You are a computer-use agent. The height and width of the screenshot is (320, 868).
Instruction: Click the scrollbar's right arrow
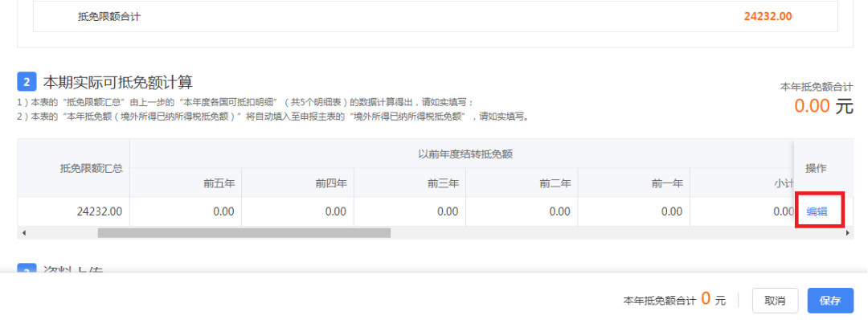(x=848, y=233)
